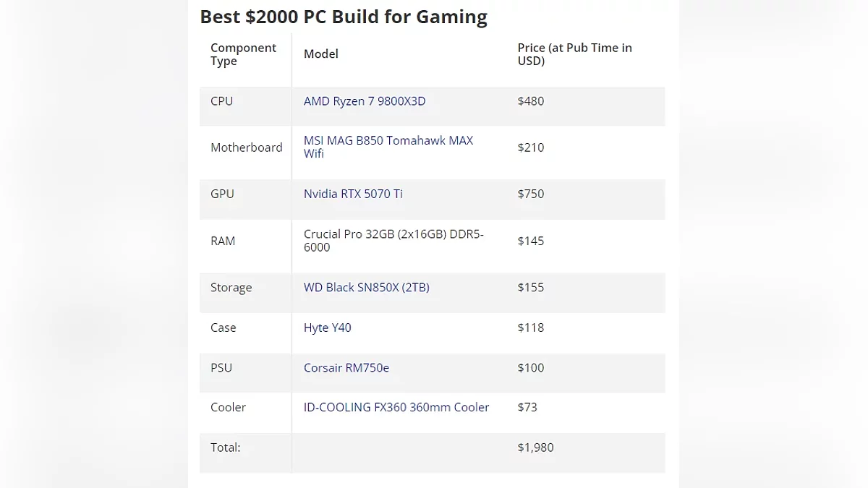The height and width of the screenshot is (488, 868).
Task: Select the Crucial Pro 32GB DDR5-6000 text
Action: tap(393, 241)
